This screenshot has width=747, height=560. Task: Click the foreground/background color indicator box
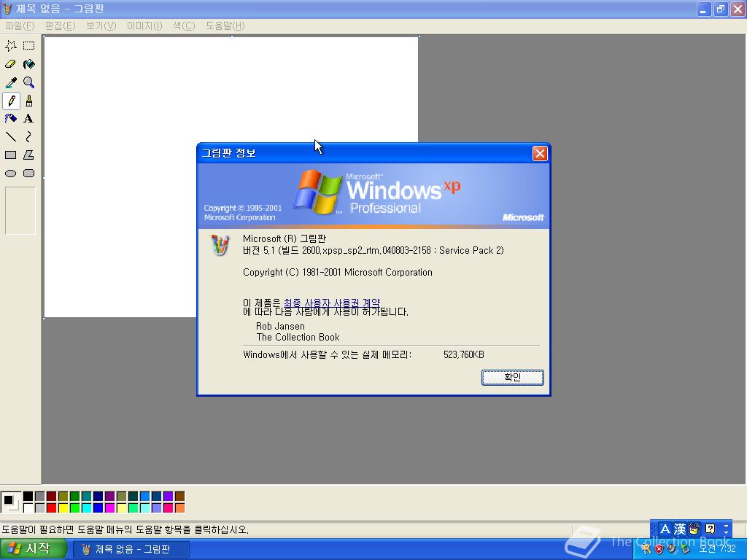(10, 502)
